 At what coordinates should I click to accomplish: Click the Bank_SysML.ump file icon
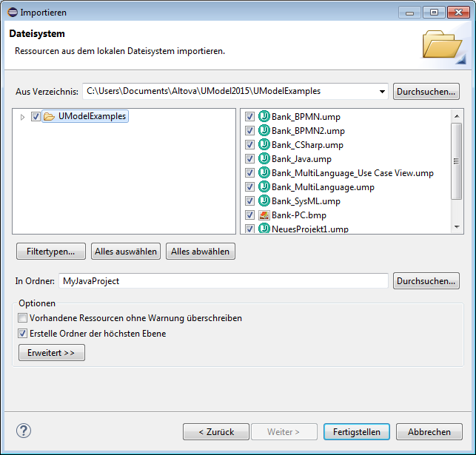click(x=264, y=201)
